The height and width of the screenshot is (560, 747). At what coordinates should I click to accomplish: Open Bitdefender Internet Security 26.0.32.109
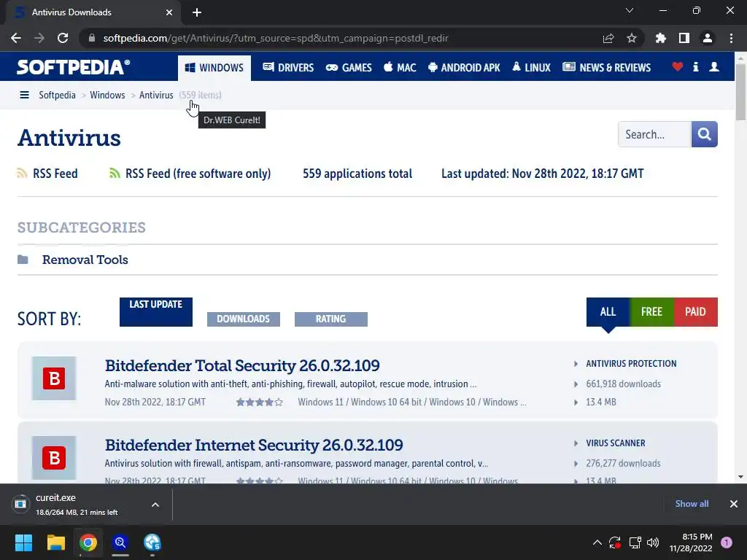[254, 446]
